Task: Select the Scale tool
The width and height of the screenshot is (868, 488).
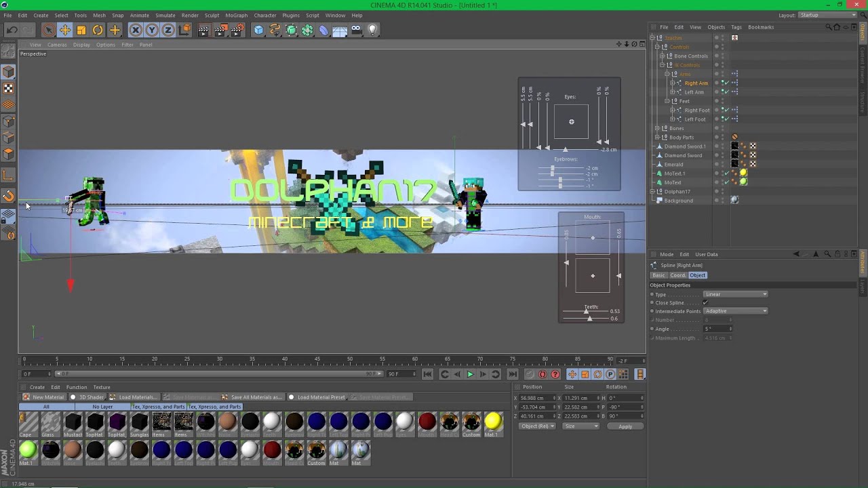Action: pyautogui.click(x=81, y=30)
